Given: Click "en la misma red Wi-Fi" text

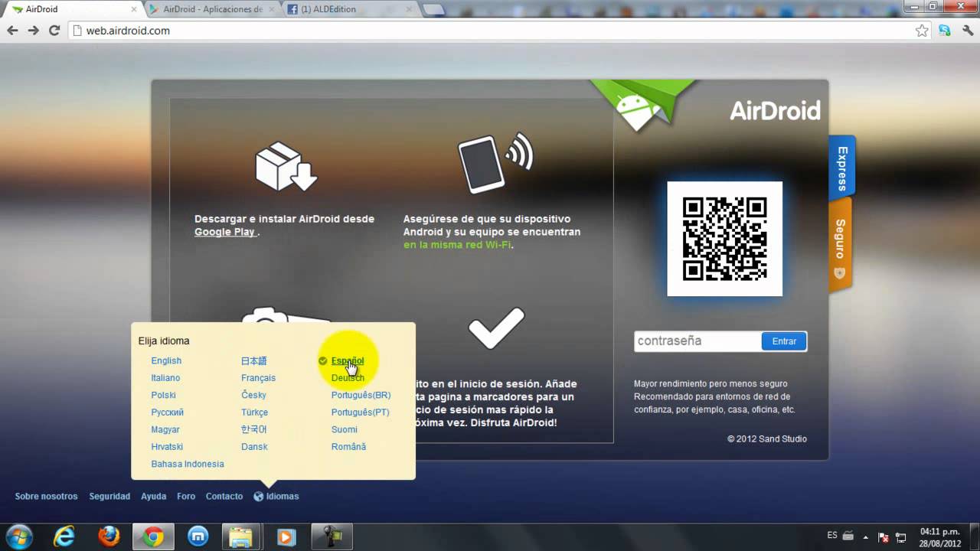Looking at the screenshot, I should point(457,245).
